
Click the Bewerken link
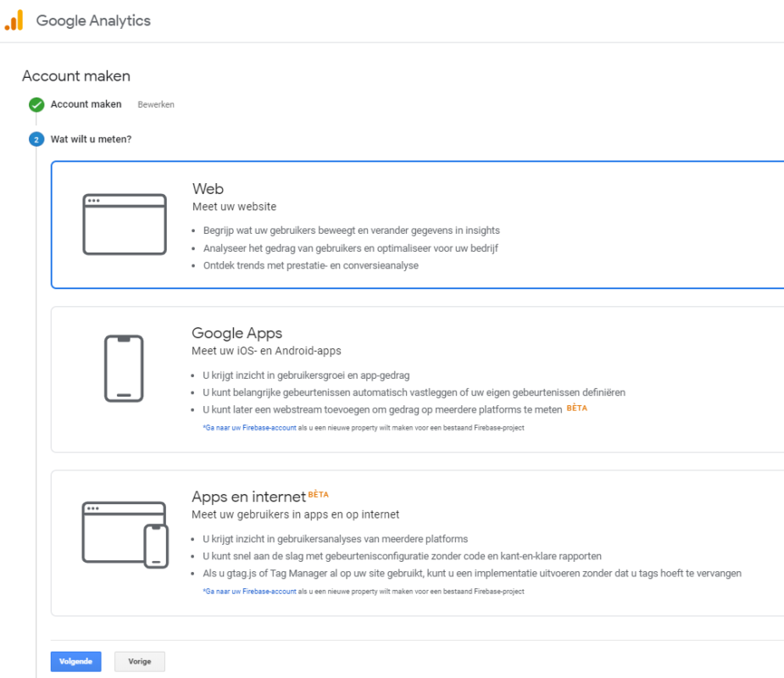click(x=156, y=104)
